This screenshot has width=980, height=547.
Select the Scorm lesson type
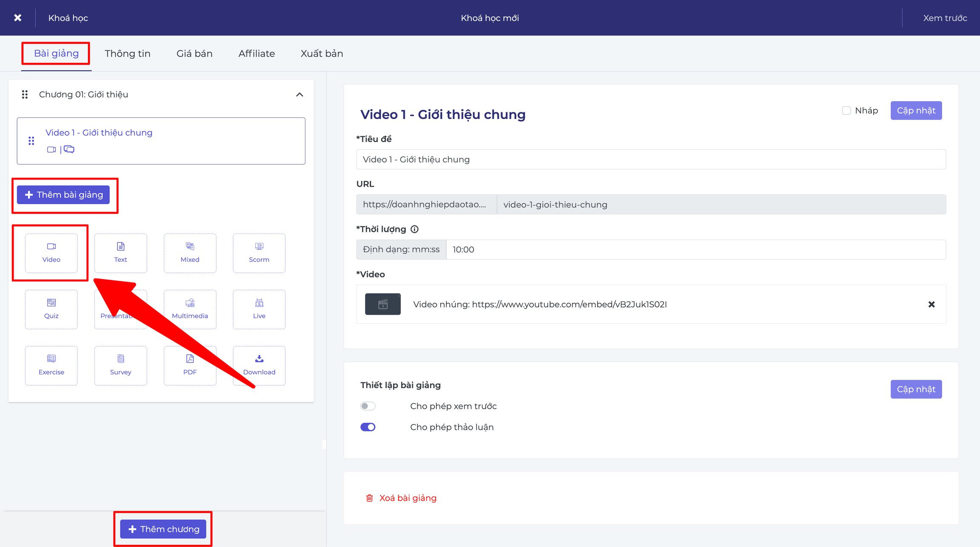point(259,253)
